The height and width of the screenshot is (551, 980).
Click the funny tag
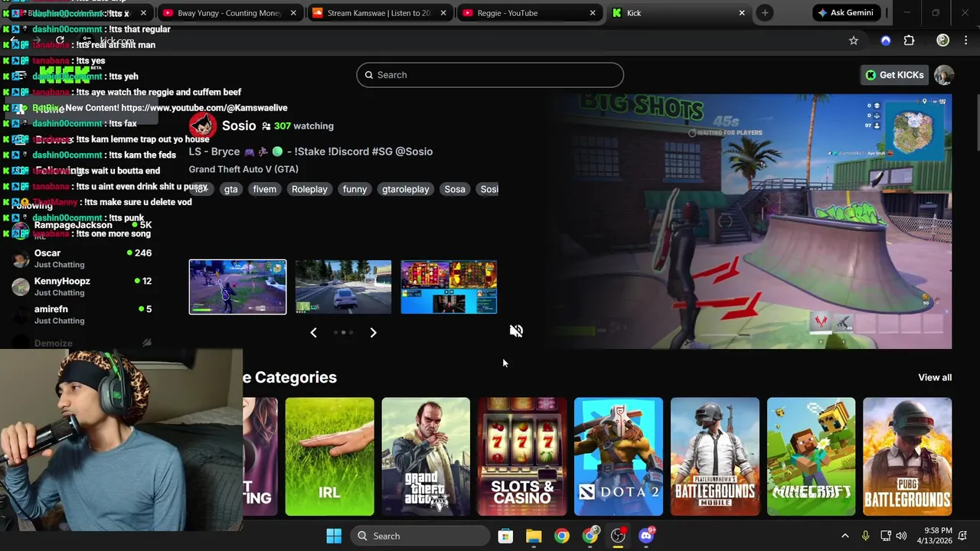354,189
